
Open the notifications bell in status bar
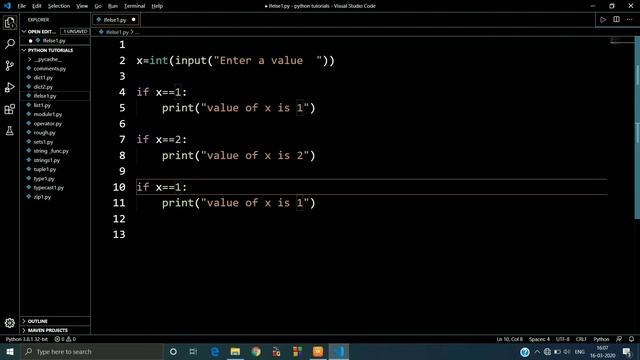(631, 339)
